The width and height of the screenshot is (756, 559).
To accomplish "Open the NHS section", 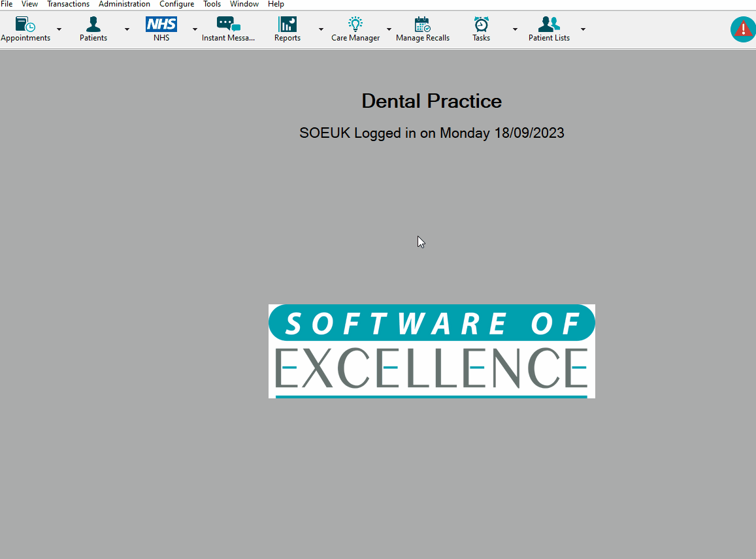I will (x=161, y=25).
